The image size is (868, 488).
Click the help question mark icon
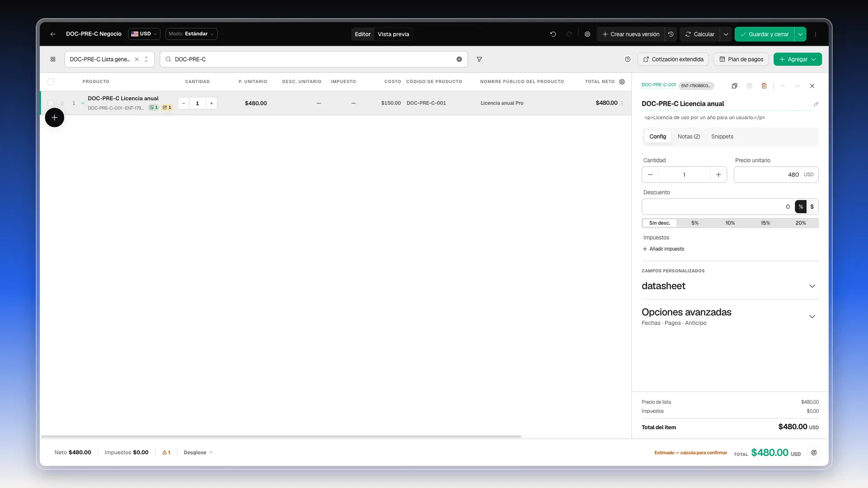[x=627, y=59]
